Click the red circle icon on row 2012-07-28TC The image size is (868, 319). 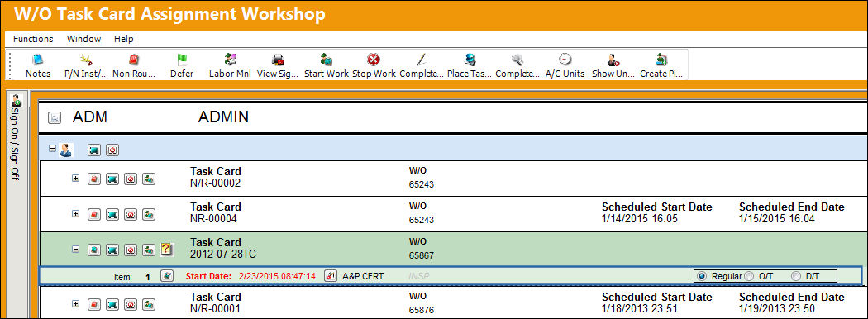point(131,250)
